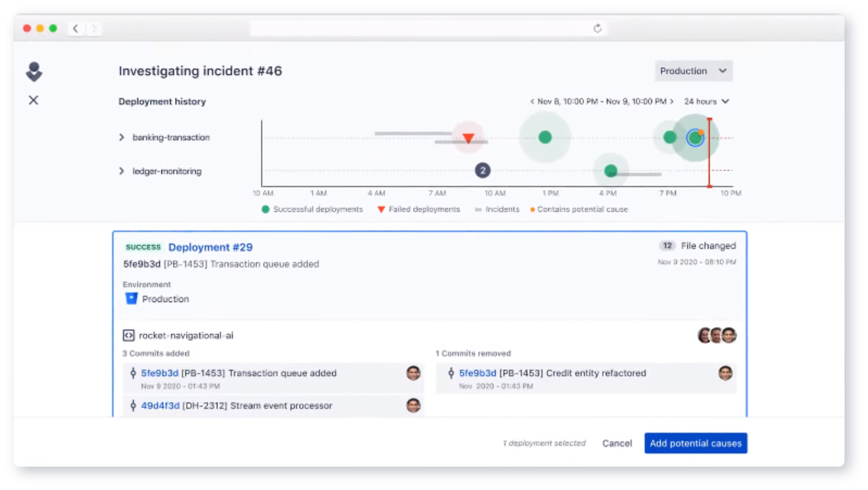This screenshot has height=490, width=868.
Task: Open the Production environment dropdown
Action: click(693, 71)
